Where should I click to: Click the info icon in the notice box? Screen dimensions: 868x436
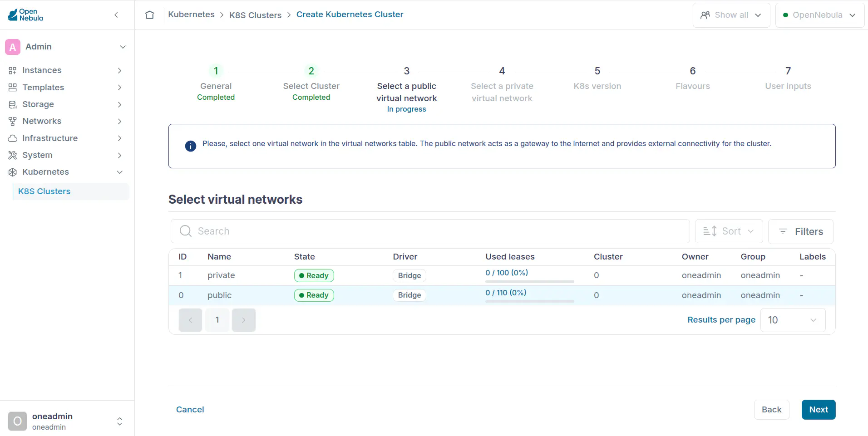coord(191,146)
